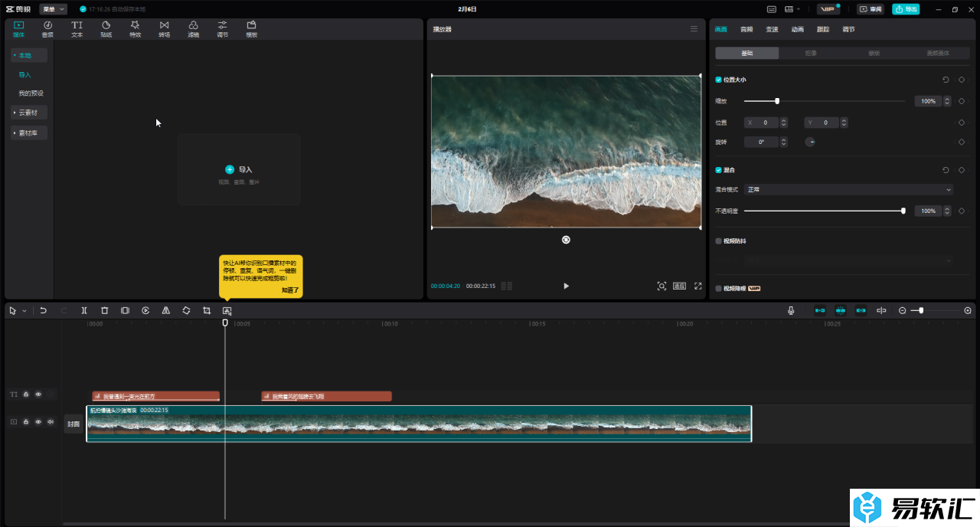This screenshot has height=527, width=980.
Task: Open the 混合模式 dropdown showing 正常
Action: [x=848, y=189]
